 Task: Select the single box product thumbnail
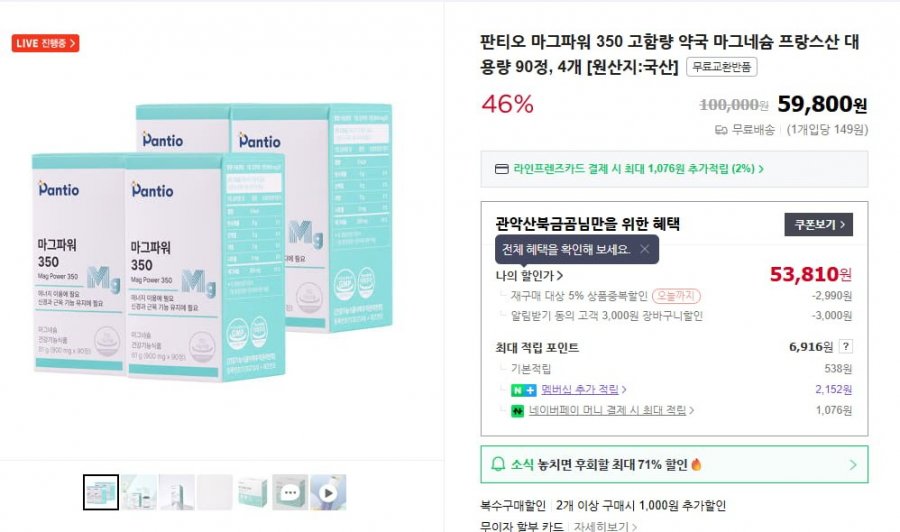click(x=253, y=492)
